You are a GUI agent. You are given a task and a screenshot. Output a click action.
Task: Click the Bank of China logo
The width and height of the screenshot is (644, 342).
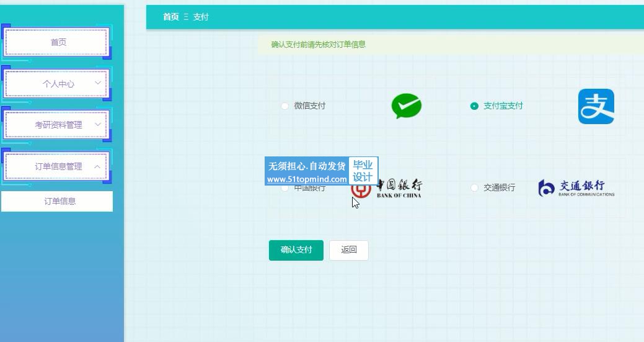[387, 188]
